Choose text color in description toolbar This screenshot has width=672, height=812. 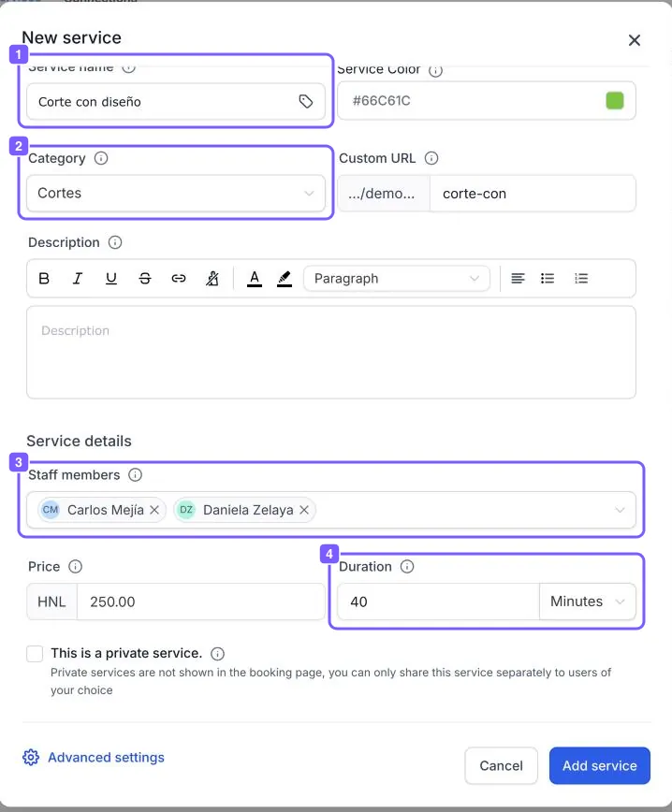[254, 279]
